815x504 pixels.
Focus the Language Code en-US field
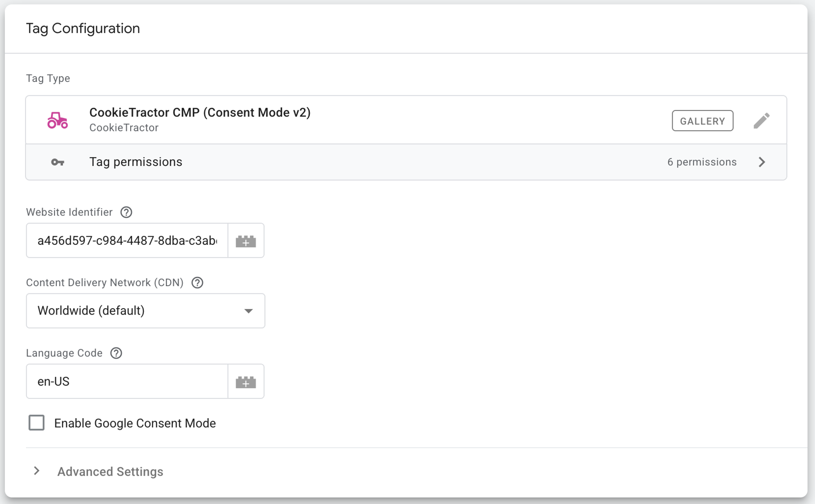(x=127, y=382)
